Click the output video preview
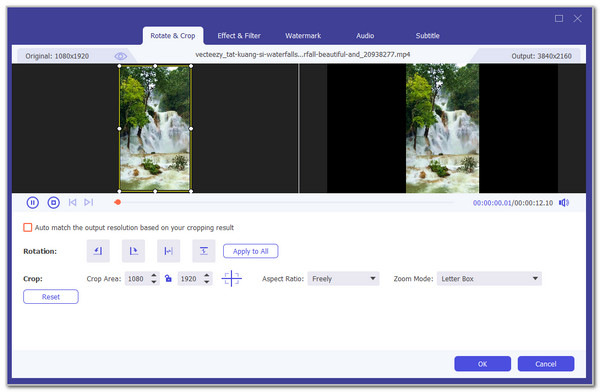 pos(442,128)
